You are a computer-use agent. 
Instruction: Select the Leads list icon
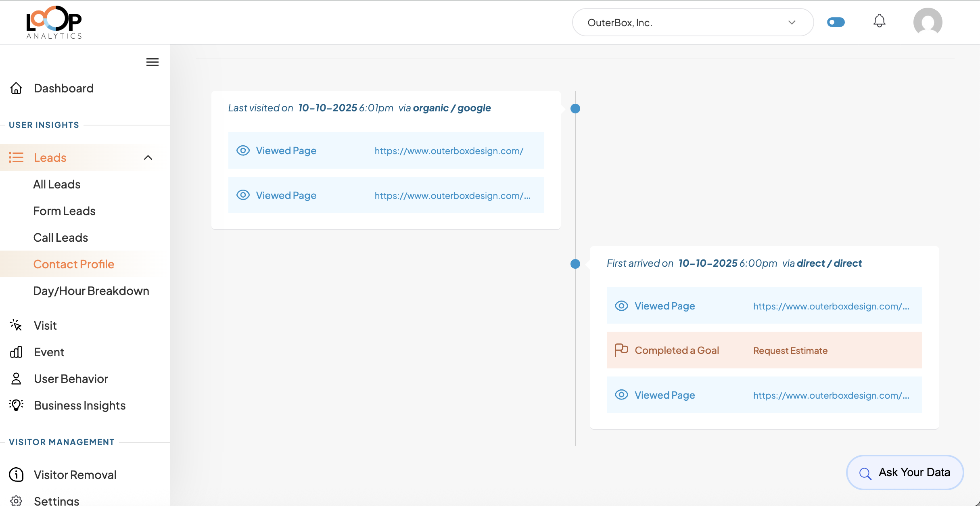[x=16, y=157]
